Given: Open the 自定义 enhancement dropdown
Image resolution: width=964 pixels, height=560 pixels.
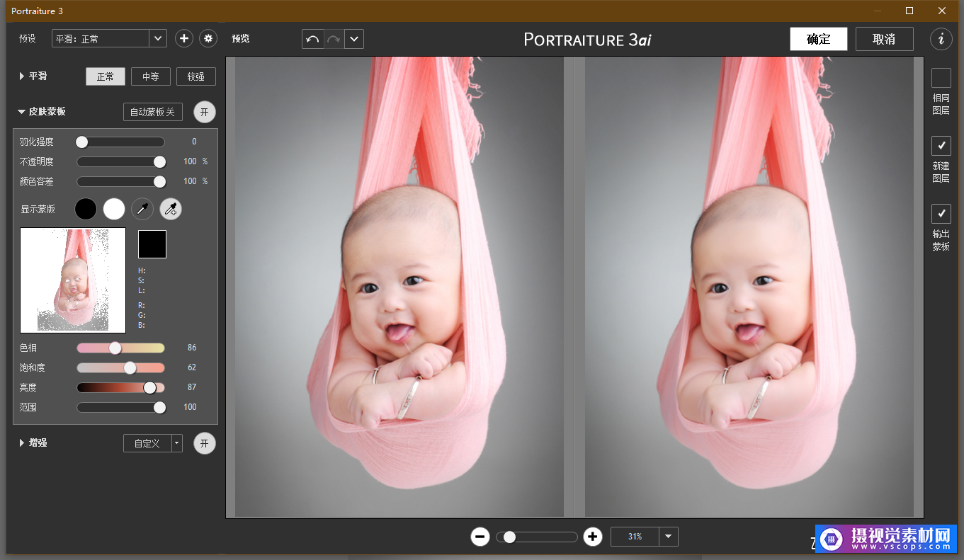Looking at the screenshot, I should pyautogui.click(x=153, y=443).
